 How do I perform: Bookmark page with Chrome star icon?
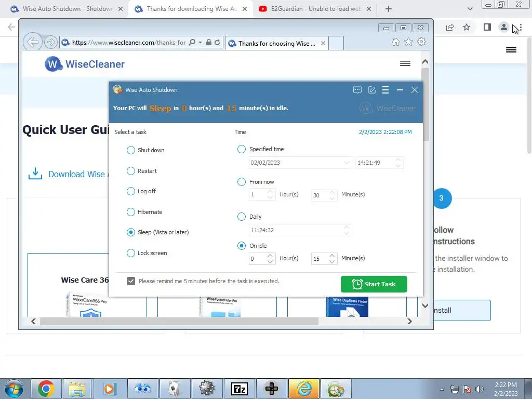tap(467, 27)
